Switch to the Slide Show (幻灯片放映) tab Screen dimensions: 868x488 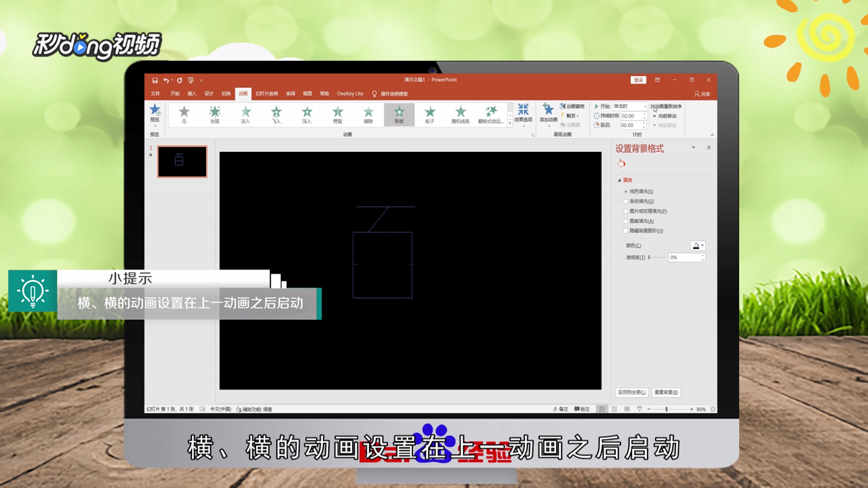[x=267, y=94]
